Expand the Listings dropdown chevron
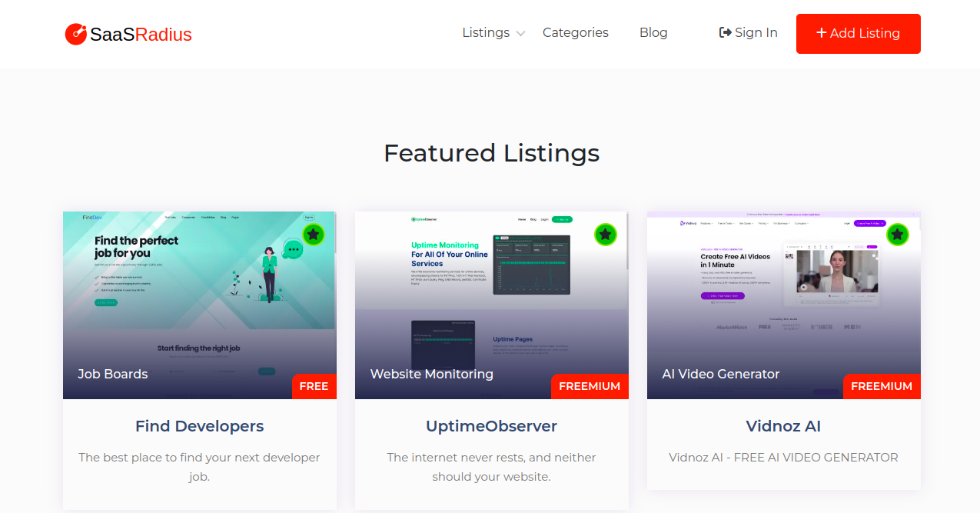Screen dimensions: 980x513 click(x=520, y=33)
